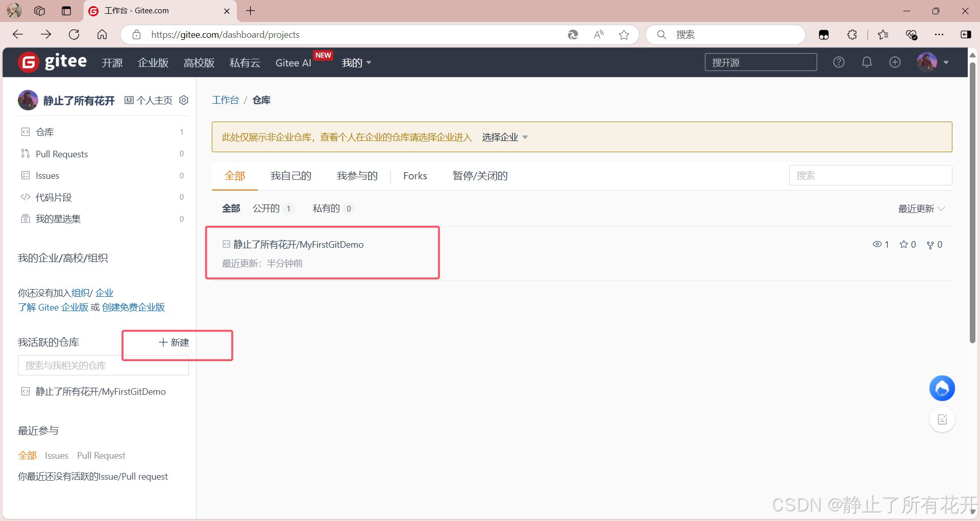Open the user avatar in the header
The height and width of the screenshot is (521, 980).
tap(926, 62)
